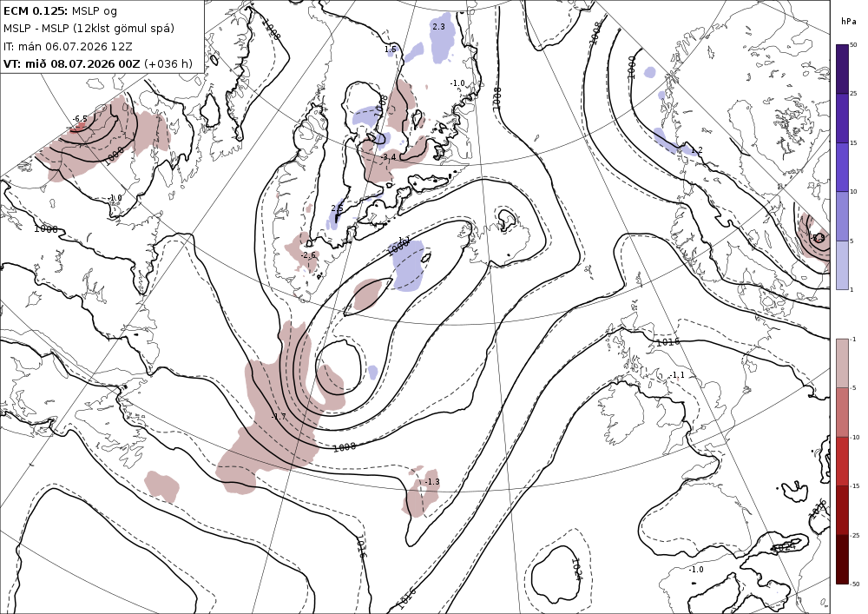Click the darkest purple 25-50 hPa legend swatch
This screenshot has height=614, width=868.
[x=842, y=69]
